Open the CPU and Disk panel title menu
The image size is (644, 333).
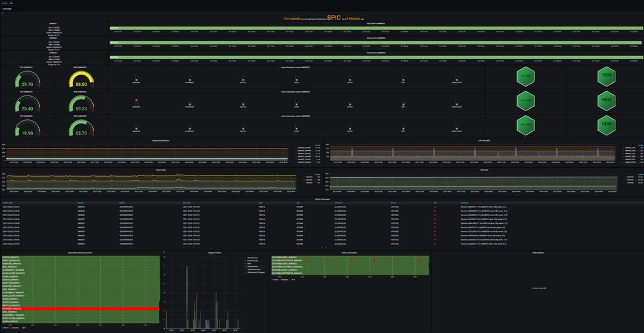click(x=486, y=141)
